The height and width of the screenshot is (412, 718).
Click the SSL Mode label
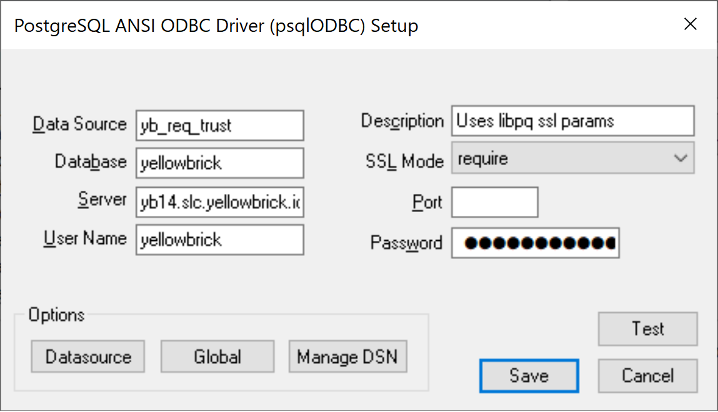tap(405, 159)
